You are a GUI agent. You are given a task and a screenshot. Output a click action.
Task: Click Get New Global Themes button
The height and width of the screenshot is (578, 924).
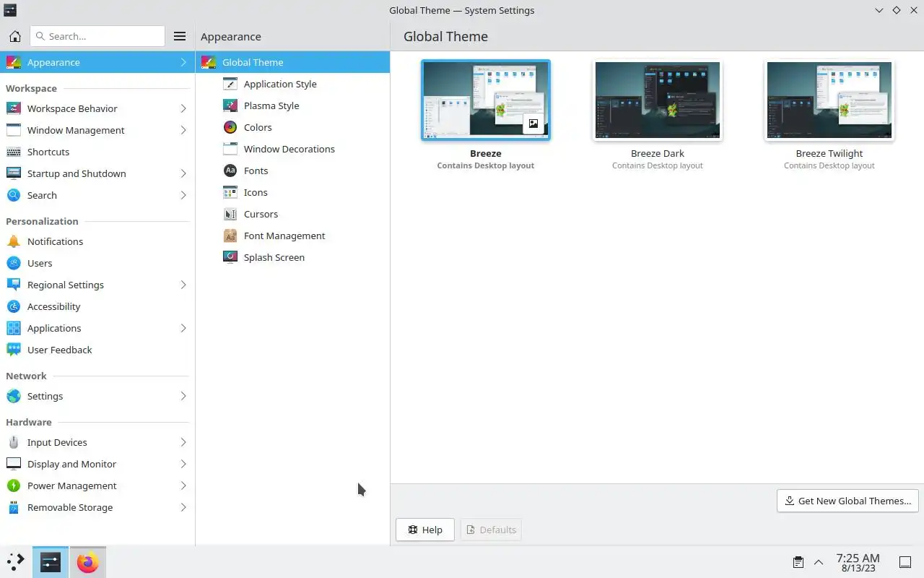[847, 501]
